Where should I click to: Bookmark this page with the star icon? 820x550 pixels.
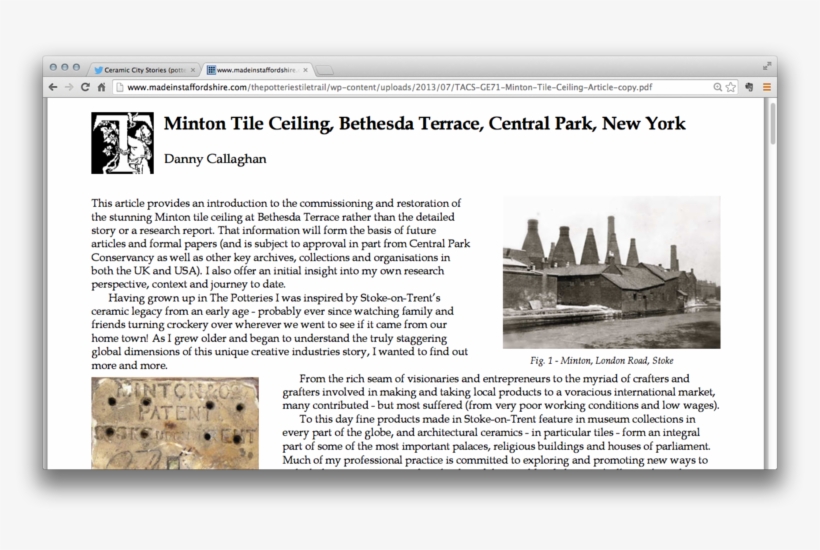[731, 87]
